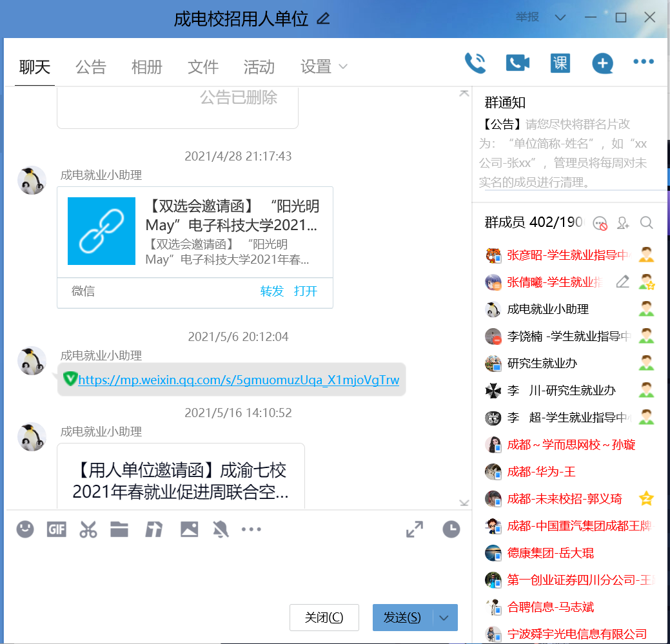Switch to the 文件 tab
This screenshot has height=644, width=670.
click(202, 66)
